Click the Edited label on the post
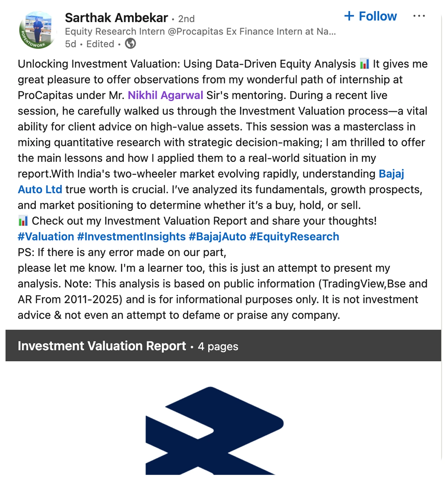This screenshot has height=486, width=448. pos(100,44)
